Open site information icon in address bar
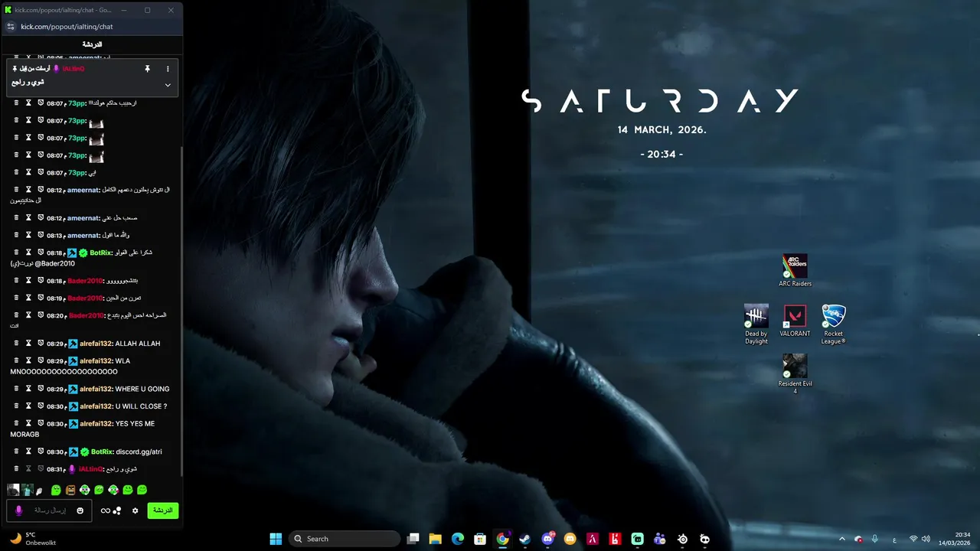The width and height of the screenshot is (980, 551). click(x=10, y=27)
